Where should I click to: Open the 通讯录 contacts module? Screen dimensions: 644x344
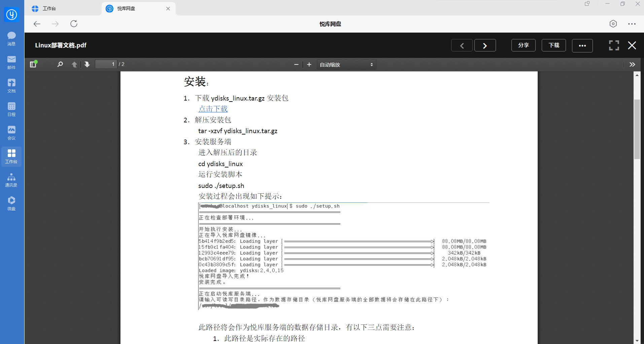point(11,180)
